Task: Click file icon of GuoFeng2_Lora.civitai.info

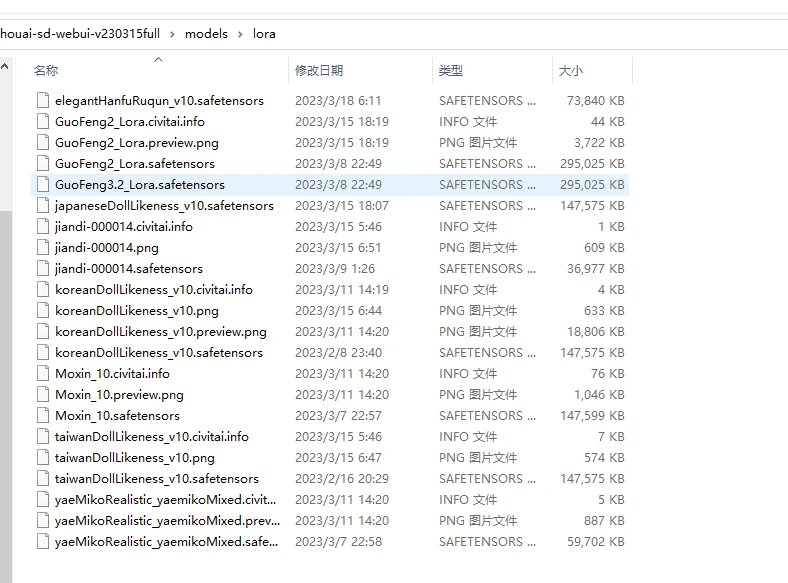Action: tap(43, 122)
